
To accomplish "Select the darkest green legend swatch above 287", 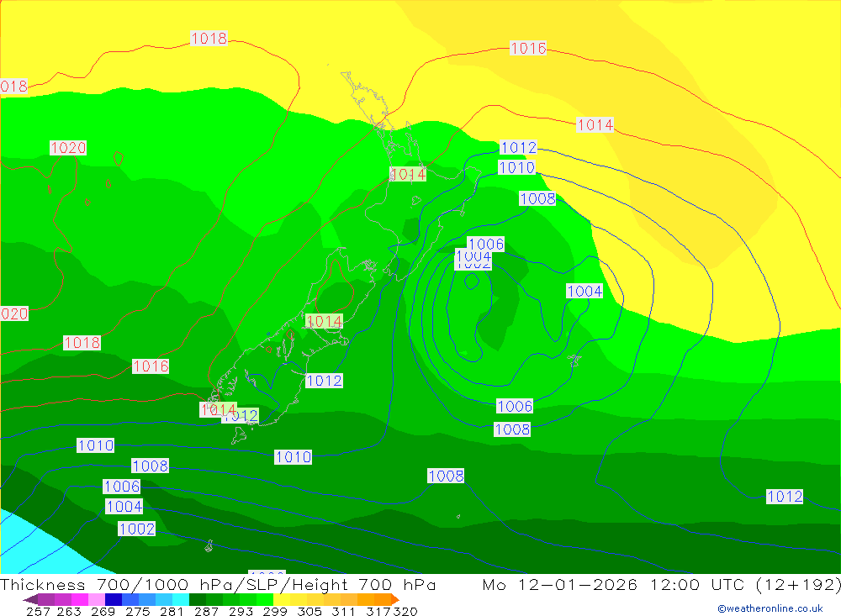I will pyautogui.click(x=198, y=599).
